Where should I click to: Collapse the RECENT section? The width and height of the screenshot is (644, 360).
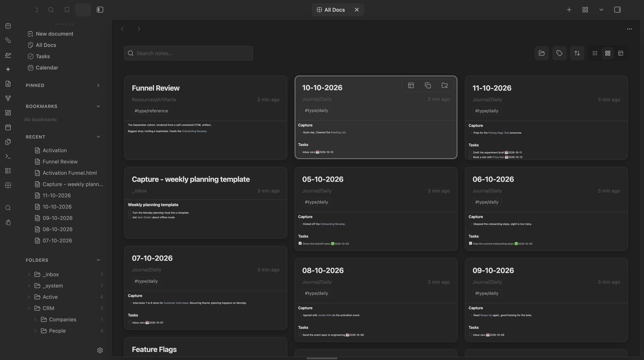pos(98,137)
